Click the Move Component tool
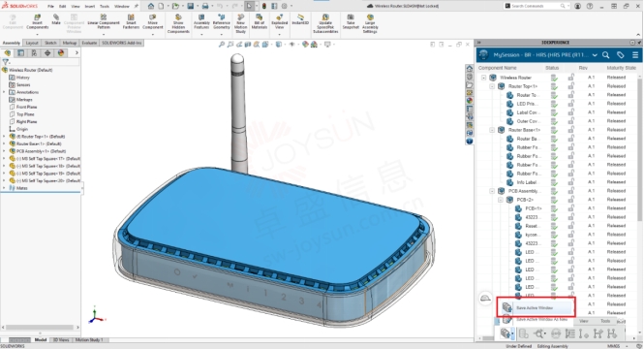This screenshot has height=349, width=644. [152, 21]
